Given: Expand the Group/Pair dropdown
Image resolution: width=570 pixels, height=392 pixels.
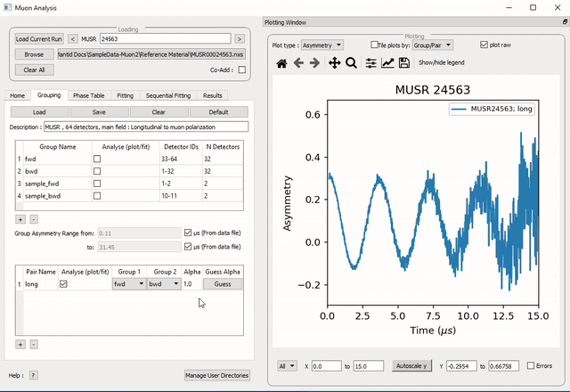Looking at the screenshot, I should pos(434,45).
